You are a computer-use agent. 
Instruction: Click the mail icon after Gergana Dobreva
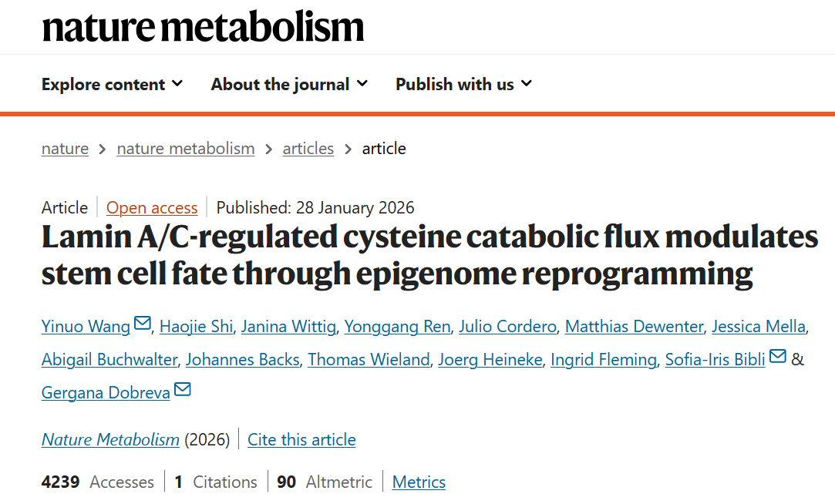coord(182,391)
